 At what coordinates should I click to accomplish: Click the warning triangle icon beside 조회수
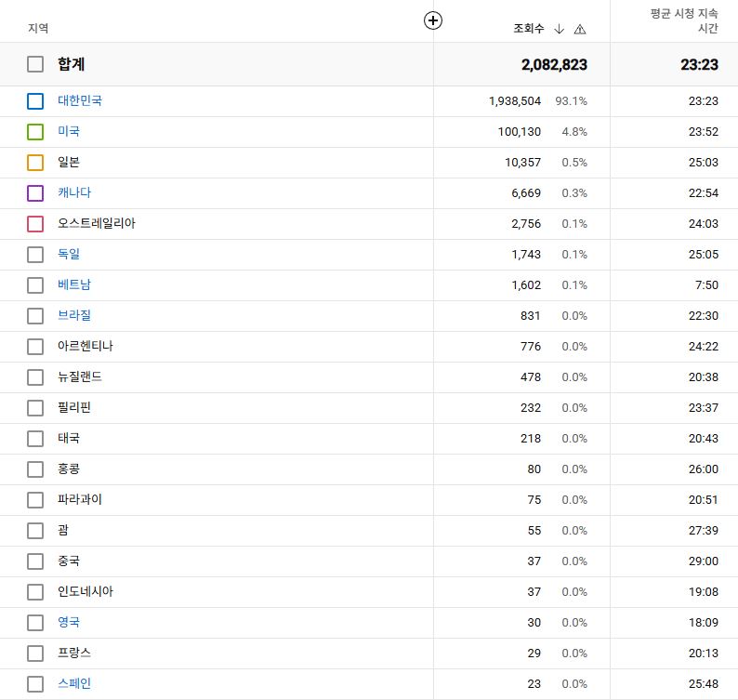(x=580, y=29)
